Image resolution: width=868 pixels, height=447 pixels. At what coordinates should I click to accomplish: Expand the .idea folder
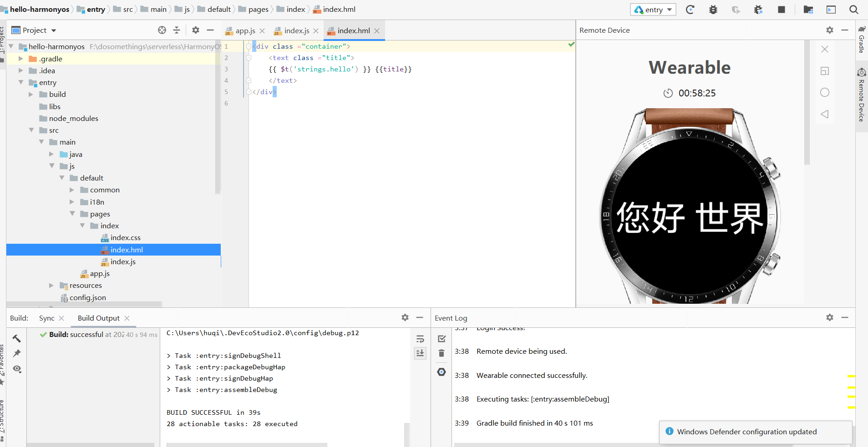click(x=20, y=70)
